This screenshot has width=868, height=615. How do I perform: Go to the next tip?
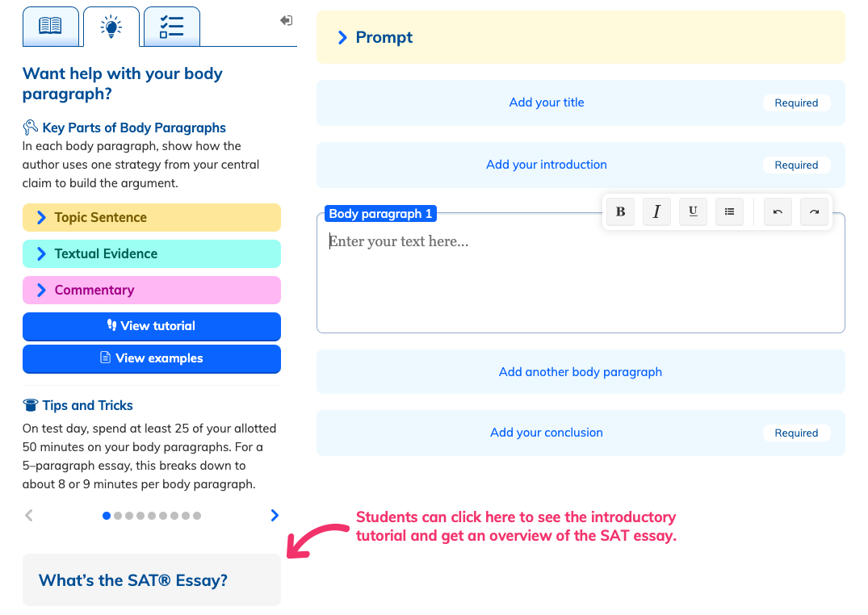pos(275,516)
